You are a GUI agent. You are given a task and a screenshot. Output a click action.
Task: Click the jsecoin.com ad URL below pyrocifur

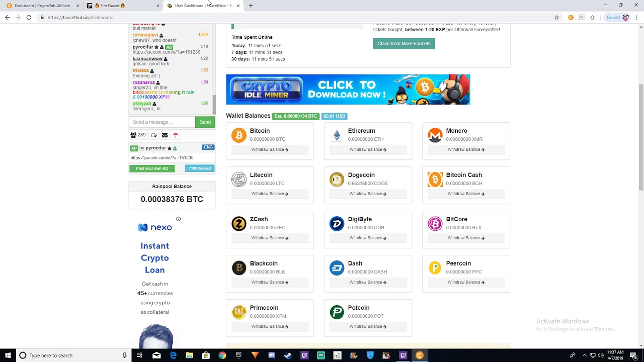click(x=162, y=158)
